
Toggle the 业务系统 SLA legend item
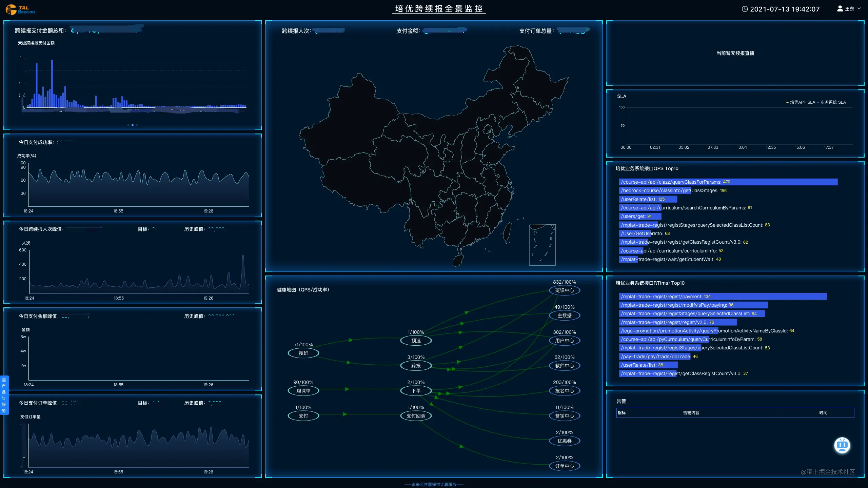pos(831,102)
